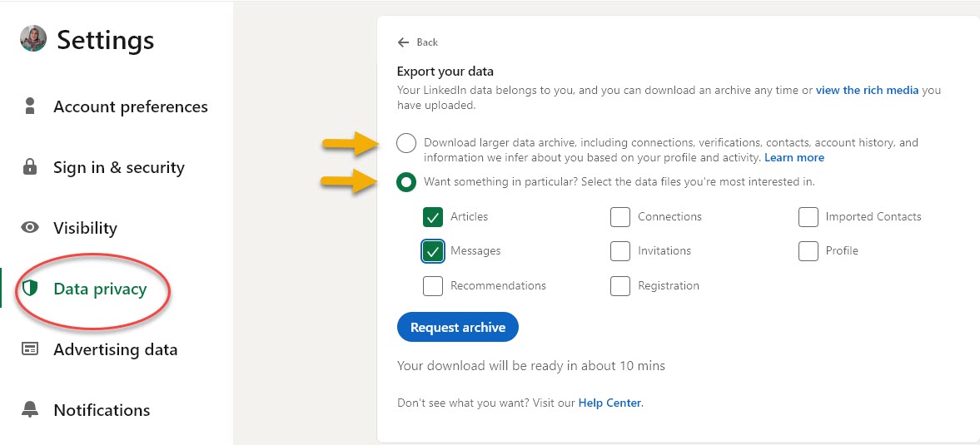
Task: Enable the Connections checkbox
Action: point(619,217)
